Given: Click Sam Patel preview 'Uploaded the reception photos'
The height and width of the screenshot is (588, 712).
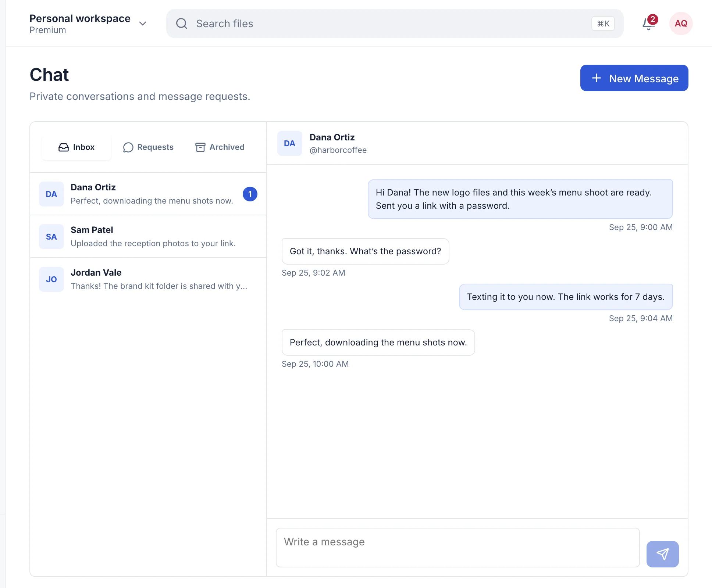Looking at the screenshot, I should pos(153,243).
